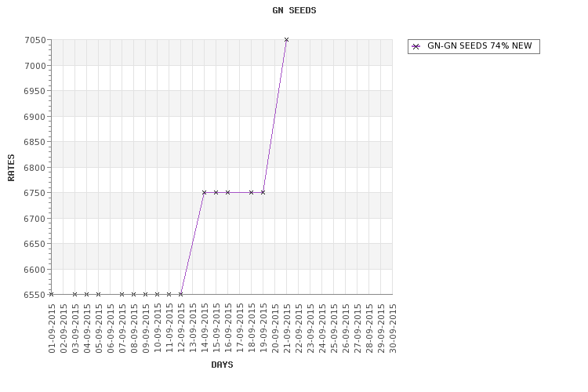This screenshot has height=392, width=588.
Task: Click the data marker for 12-09-2015
Action: pyautogui.click(x=180, y=294)
